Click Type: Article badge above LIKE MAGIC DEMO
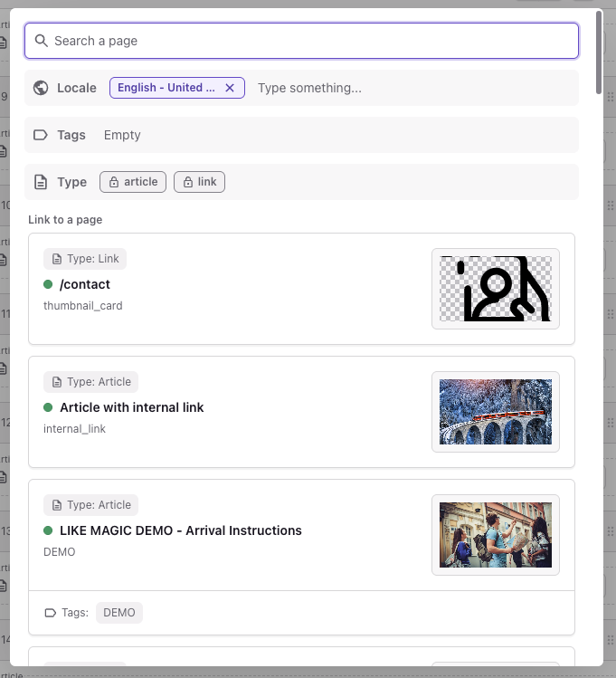 (90, 505)
